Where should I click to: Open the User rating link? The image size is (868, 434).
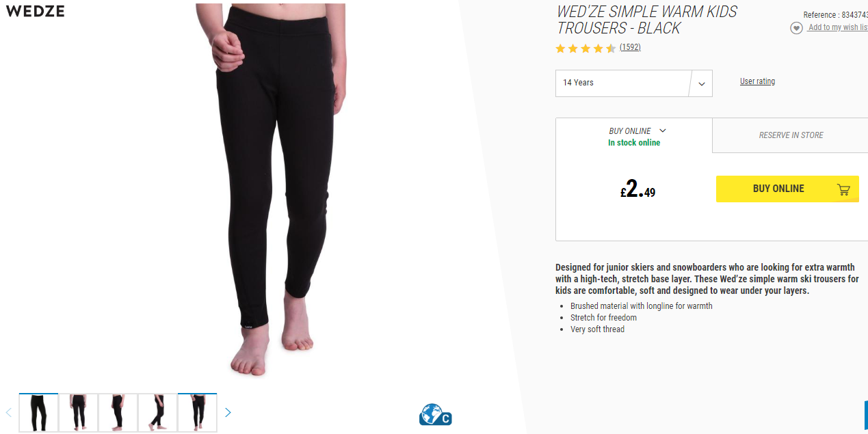(757, 81)
